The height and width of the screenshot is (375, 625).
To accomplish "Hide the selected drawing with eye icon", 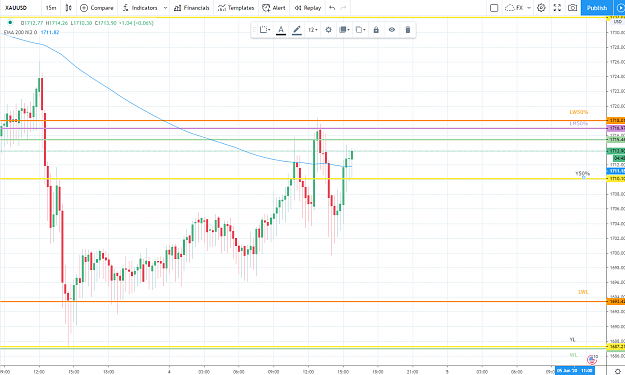I will [x=392, y=30].
